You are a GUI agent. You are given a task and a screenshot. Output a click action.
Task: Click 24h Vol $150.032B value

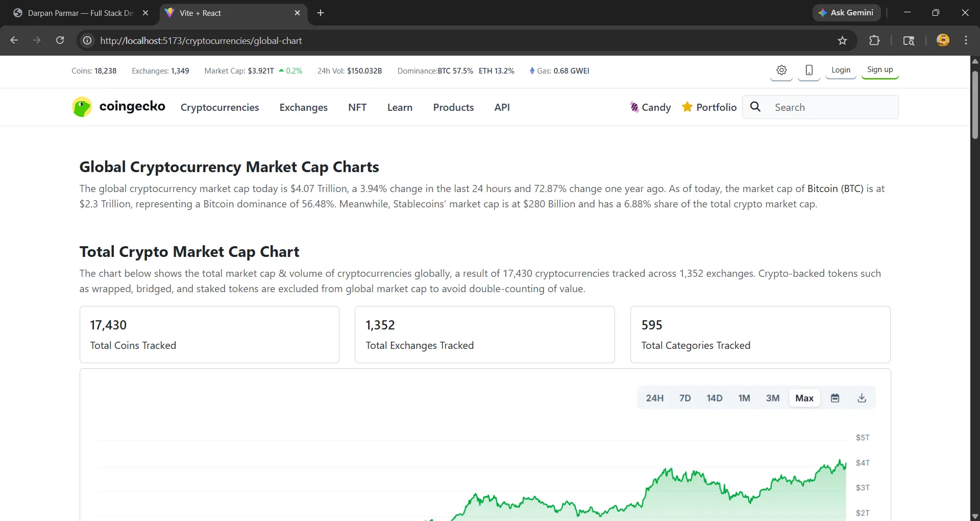364,71
